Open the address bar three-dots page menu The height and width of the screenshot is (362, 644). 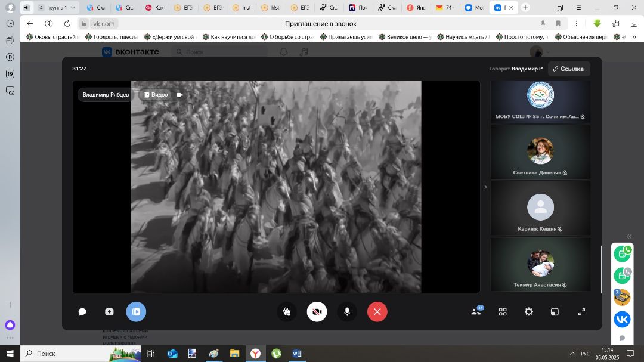[576, 23]
